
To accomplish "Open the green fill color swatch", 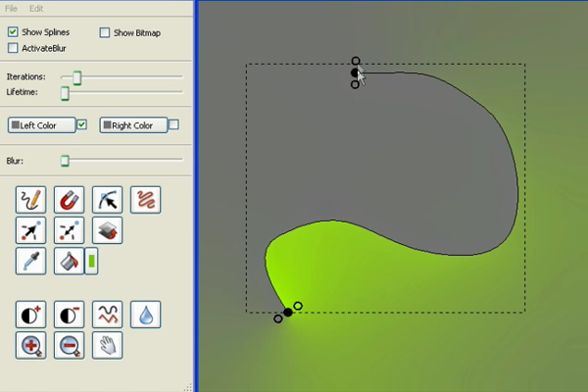I will tap(91, 261).
